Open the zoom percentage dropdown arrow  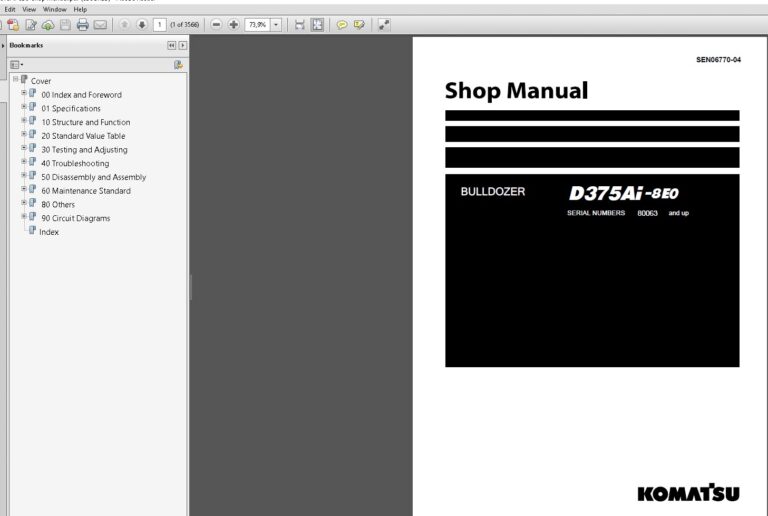[276, 24]
